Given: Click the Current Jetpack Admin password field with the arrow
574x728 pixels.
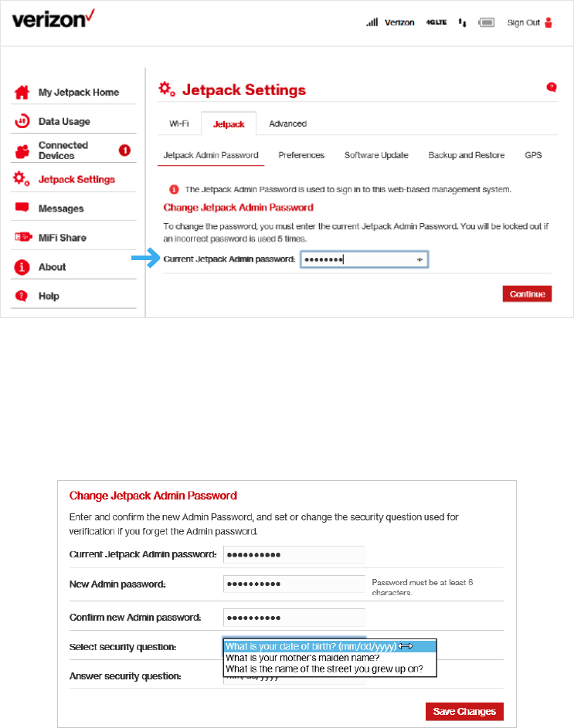Looking at the screenshot, I should (365, 259).
